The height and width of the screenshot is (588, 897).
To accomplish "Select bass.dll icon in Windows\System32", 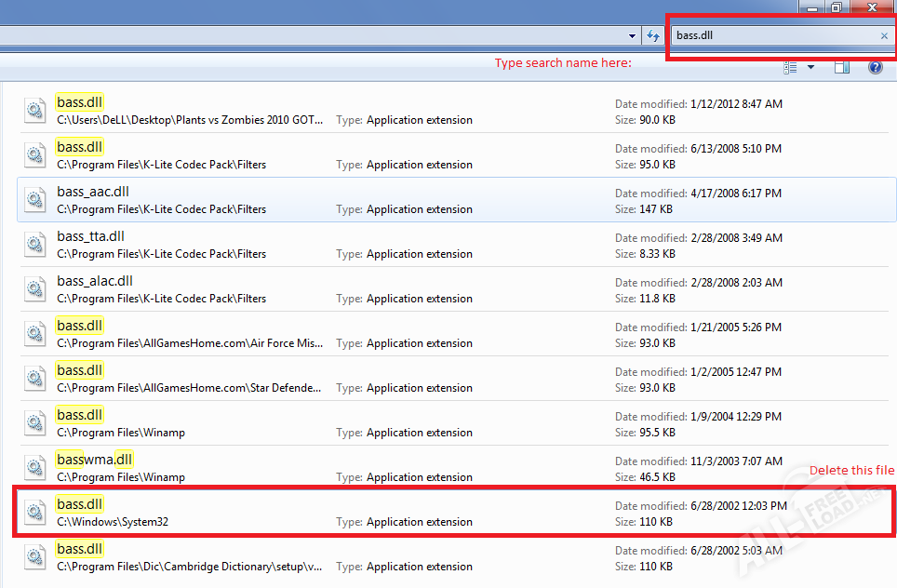I will point(35,512).
